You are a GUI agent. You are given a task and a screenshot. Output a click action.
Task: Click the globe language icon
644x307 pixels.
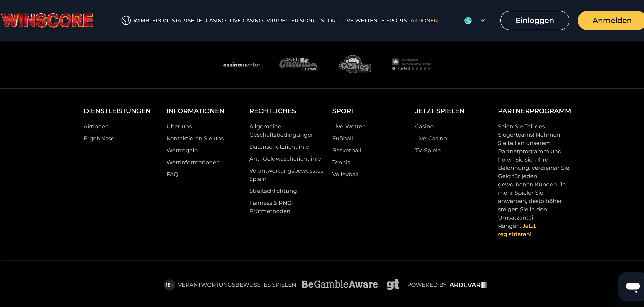(x=468, y=20)
